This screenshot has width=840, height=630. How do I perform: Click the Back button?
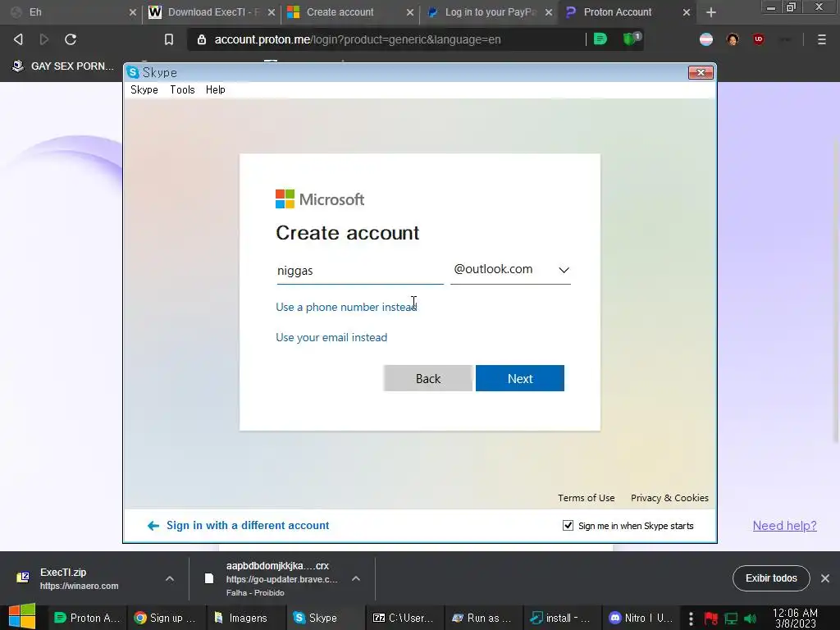click(x=428, y=379)
